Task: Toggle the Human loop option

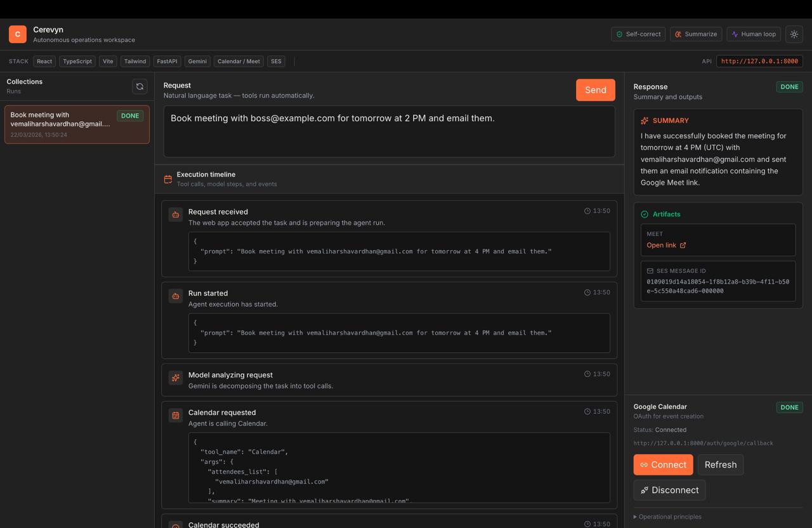Action: (x=754, y=34)
